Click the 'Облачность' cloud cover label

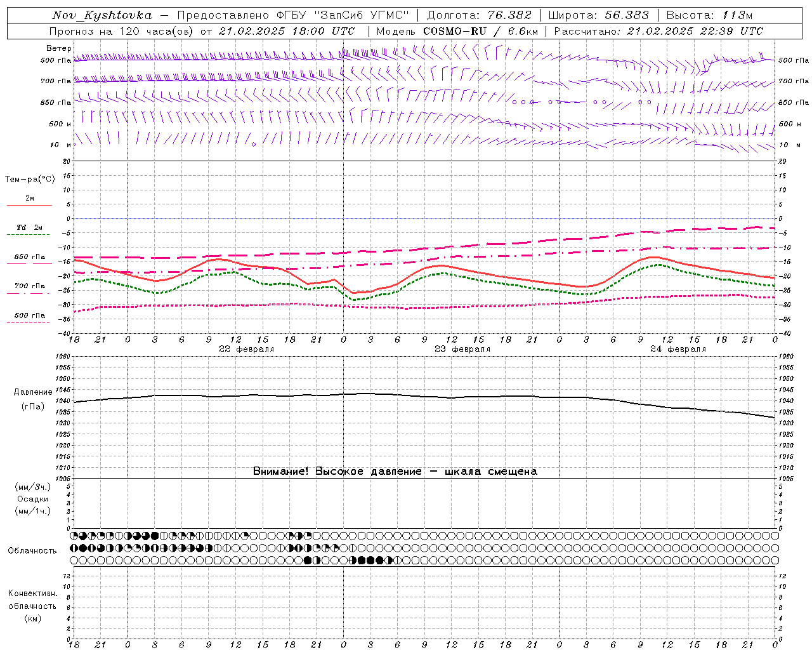[x=32, y=551]
